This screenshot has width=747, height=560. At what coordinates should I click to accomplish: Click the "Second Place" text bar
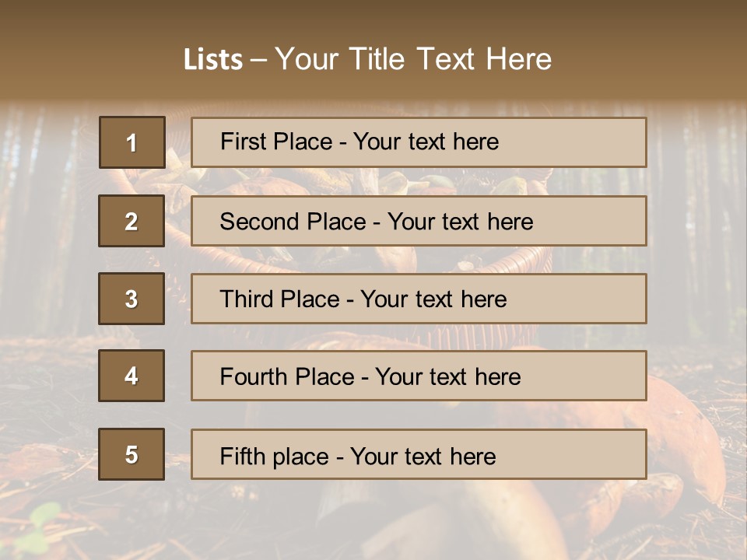coord(419,221)
